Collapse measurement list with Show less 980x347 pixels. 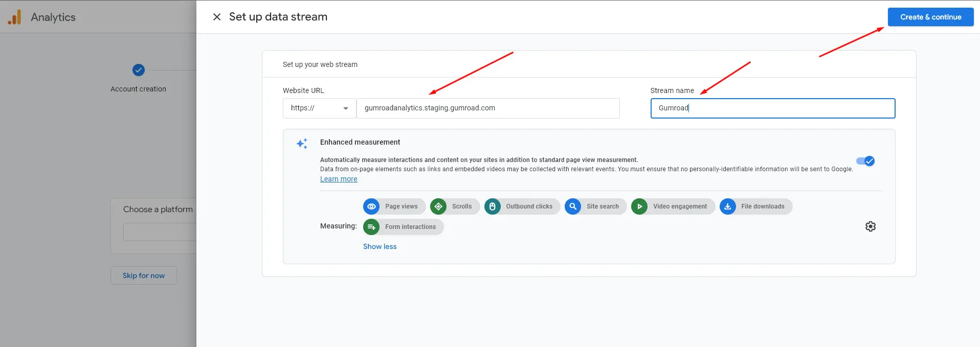[380, 246]
